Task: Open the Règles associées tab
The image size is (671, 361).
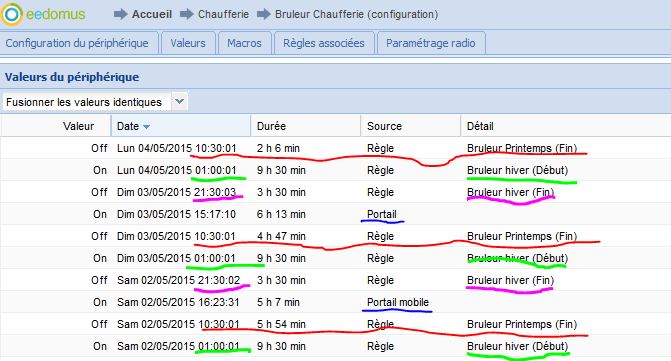Action: pos(324,43)
